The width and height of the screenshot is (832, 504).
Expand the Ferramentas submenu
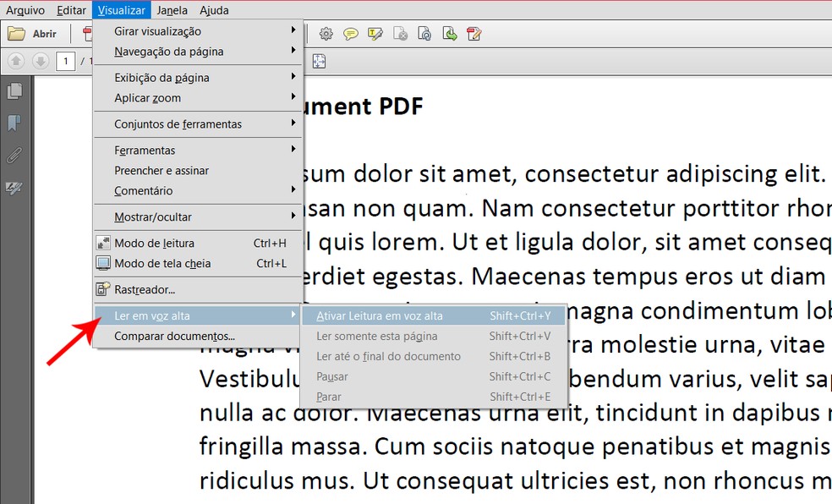198,151
